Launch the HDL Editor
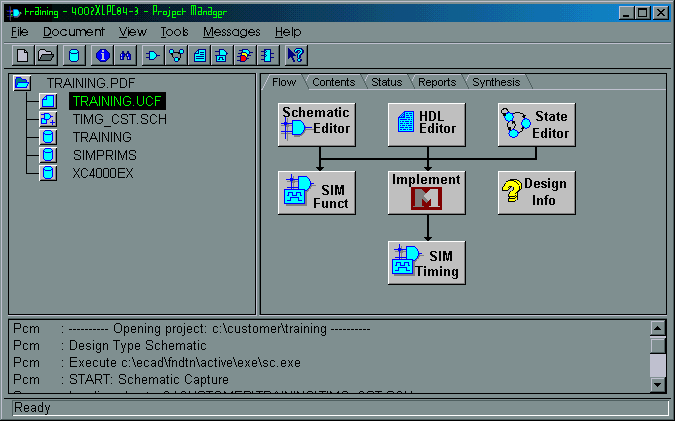This screenshot has height=421, width=675. point(427,124)
